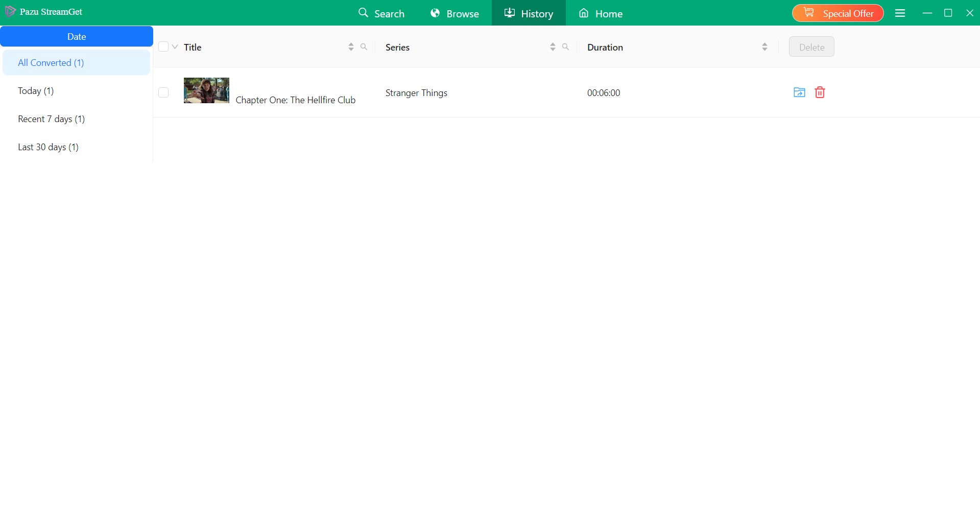Go to Home via the house icon
The width and height of the screenshot is (980, 519).
tap(583, 13)
